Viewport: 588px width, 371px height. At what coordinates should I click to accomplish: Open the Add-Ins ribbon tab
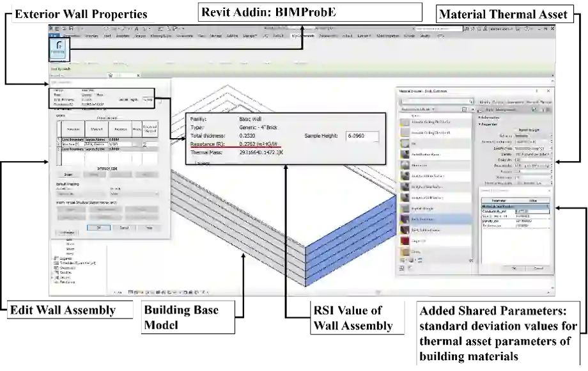232,36
